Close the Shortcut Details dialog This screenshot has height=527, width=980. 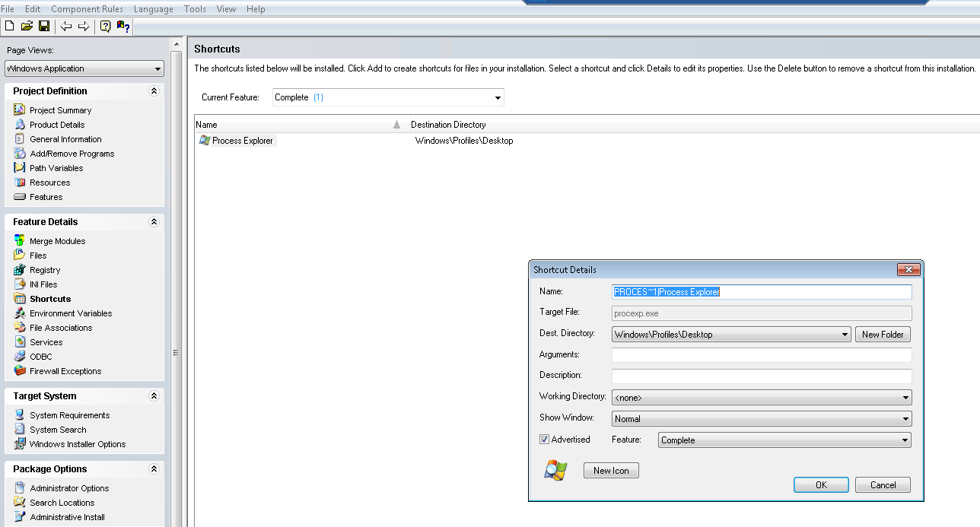click(908, 270)
